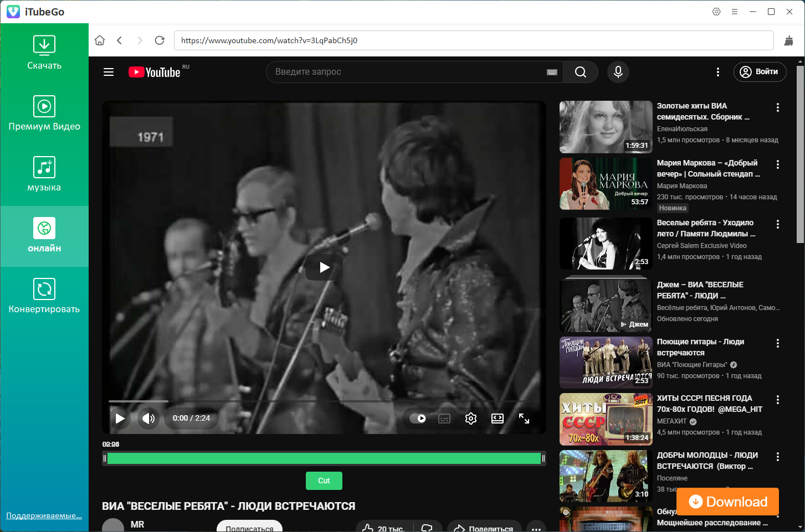This screenshot has height=532, width=805.
Task: Click the video title Джем – ВИА "ВЕСЕЛЫЕ РЕБЯТА"
Action: click(700, 290)
